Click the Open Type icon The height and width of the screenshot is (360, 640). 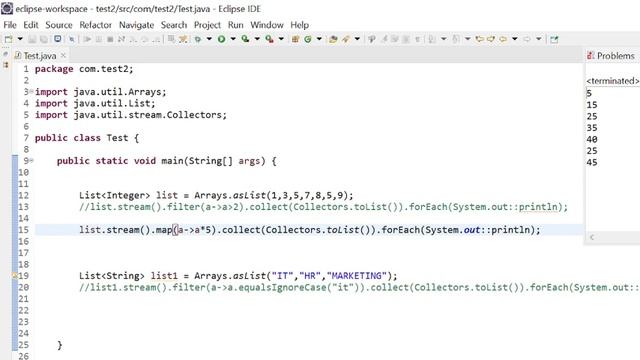pyautogui.click(x=333, y=39)
